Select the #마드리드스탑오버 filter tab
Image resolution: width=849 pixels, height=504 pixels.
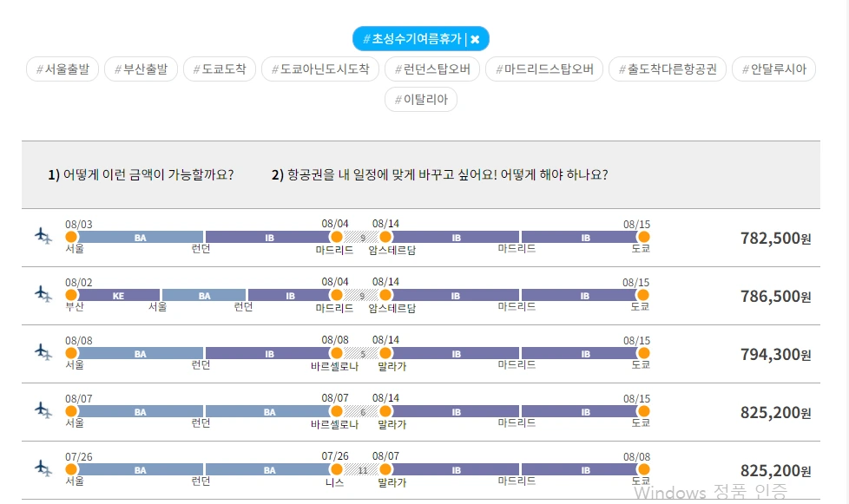point(544,69)
